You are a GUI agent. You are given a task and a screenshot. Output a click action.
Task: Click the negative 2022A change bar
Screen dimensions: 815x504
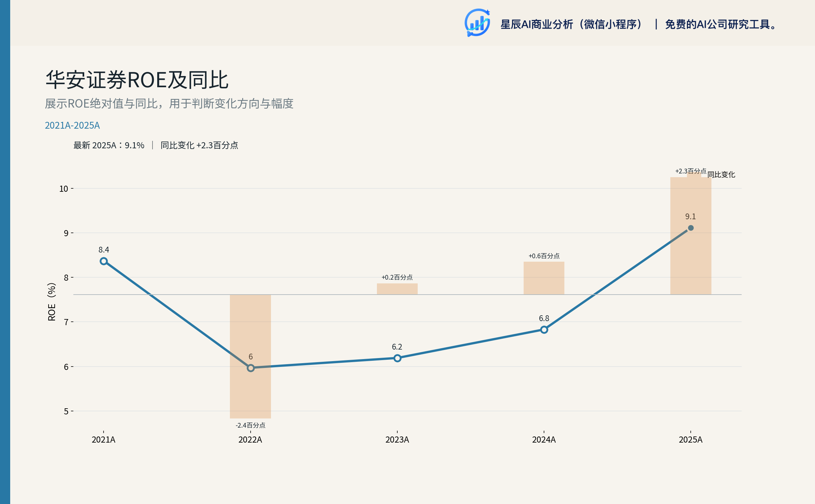pyautogui.click(x=251, y=356)
